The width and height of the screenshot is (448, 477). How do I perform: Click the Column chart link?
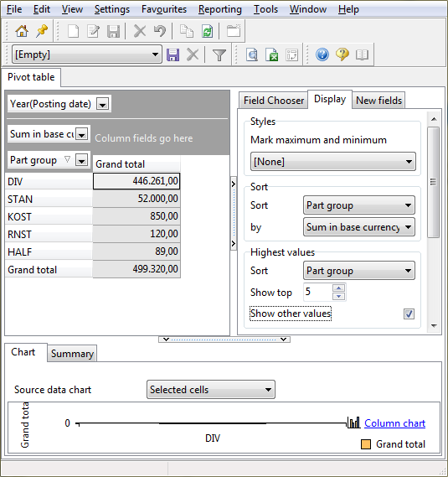394,423
